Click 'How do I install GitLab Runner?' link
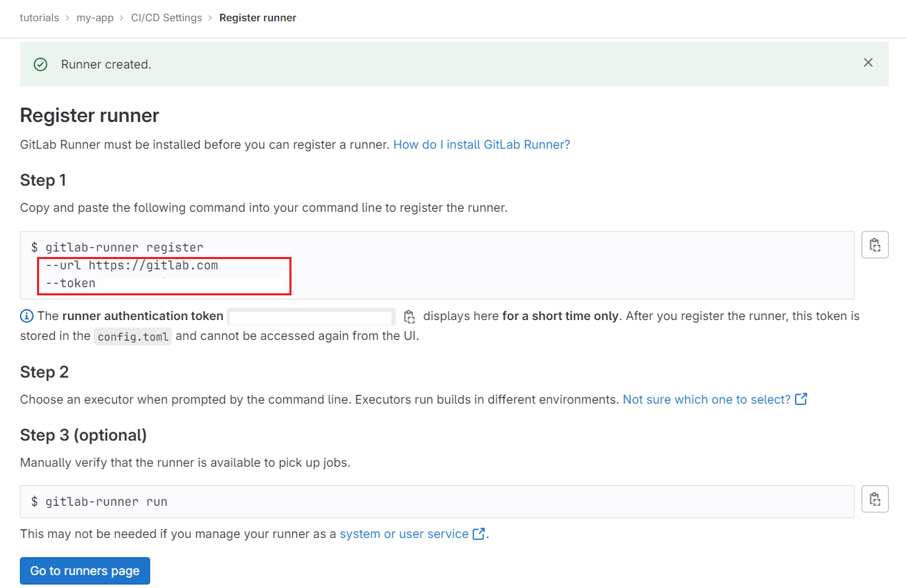Image resolution: width=906 pixels, height=588 pixels. click(481, 144)
